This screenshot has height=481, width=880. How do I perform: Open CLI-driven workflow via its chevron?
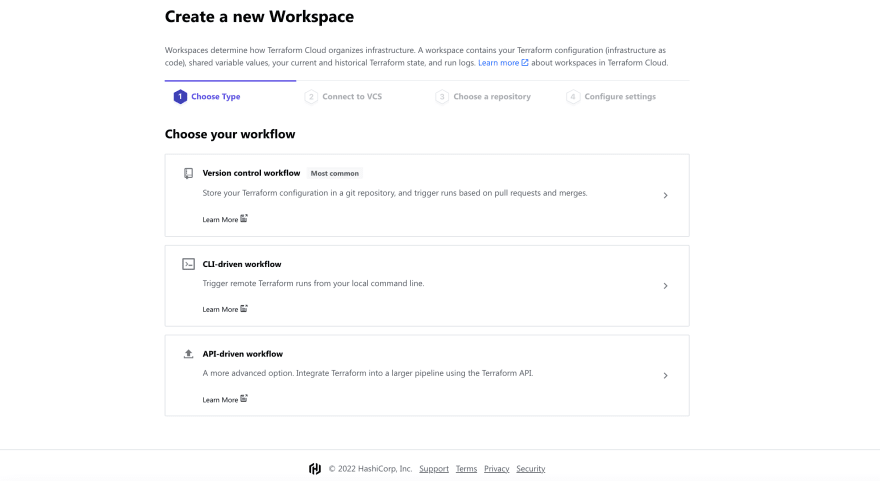pos(665,286)
